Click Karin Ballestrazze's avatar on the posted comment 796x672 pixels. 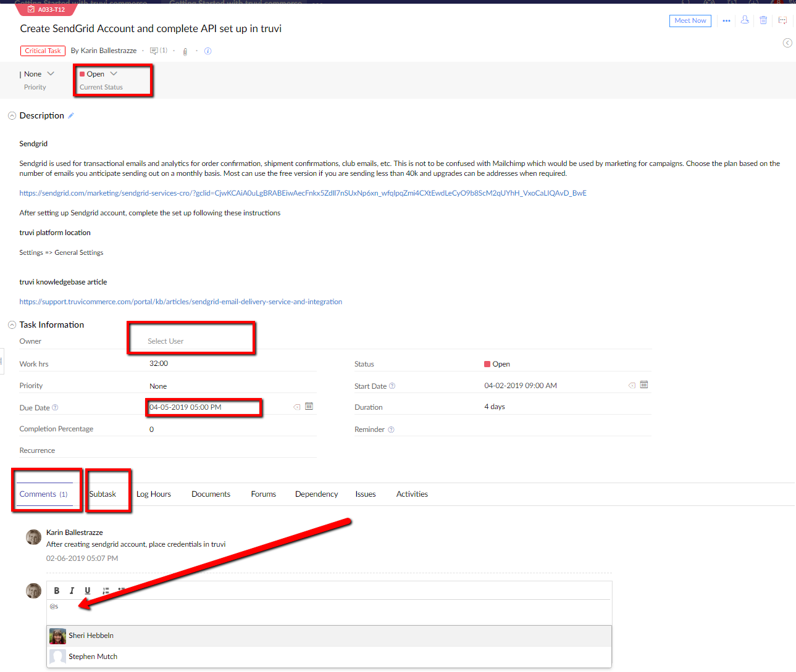pyautogui.click(x=34, y=537)
